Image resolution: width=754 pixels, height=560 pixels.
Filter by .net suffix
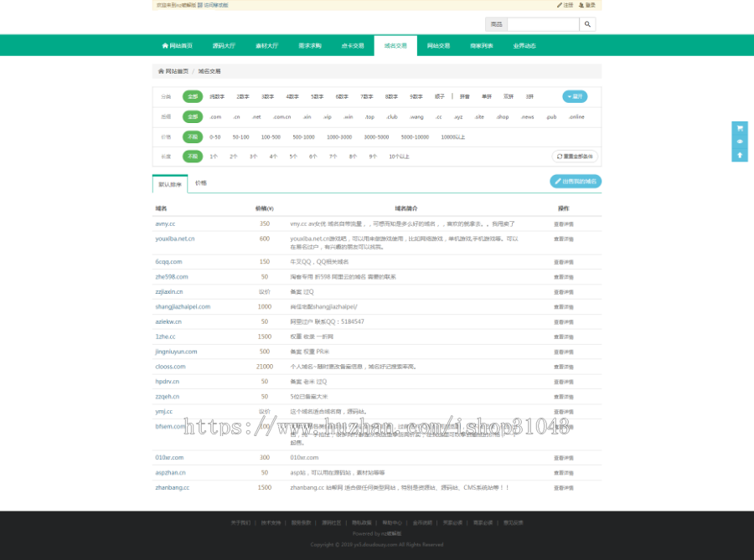256,116
